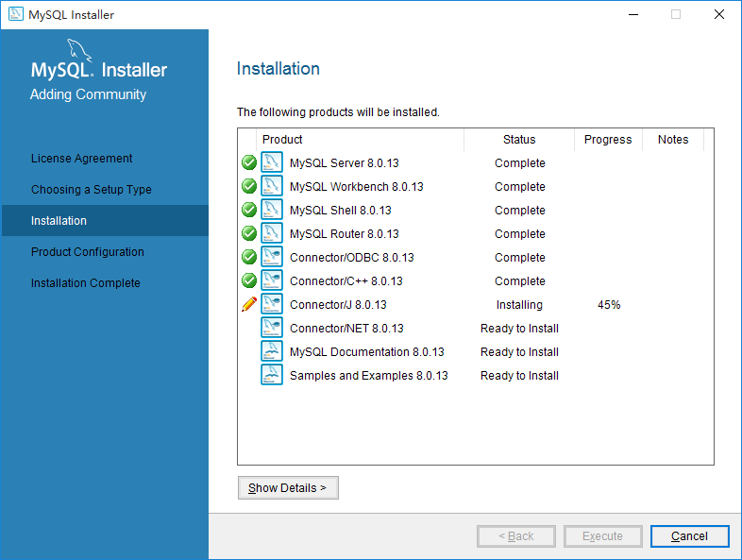The width and height of the screenshot is (742, 560).
Task: Select the Connector/C++ 8.0.13 row text
Action: [x=346, y=281]
